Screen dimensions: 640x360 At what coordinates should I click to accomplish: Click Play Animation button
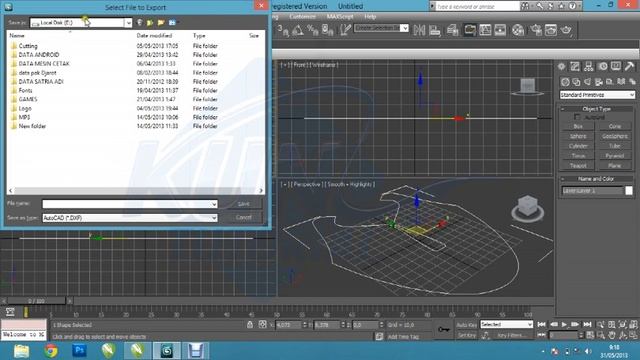564,325
